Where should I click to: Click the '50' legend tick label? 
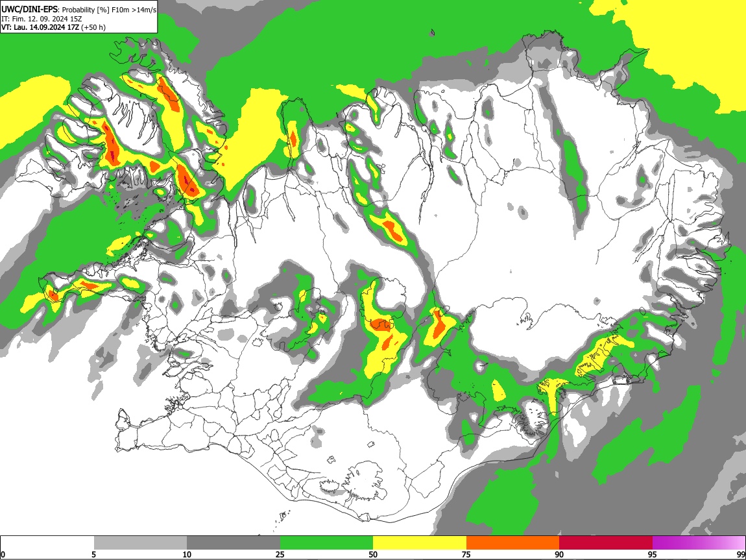(x=373, y=554)
